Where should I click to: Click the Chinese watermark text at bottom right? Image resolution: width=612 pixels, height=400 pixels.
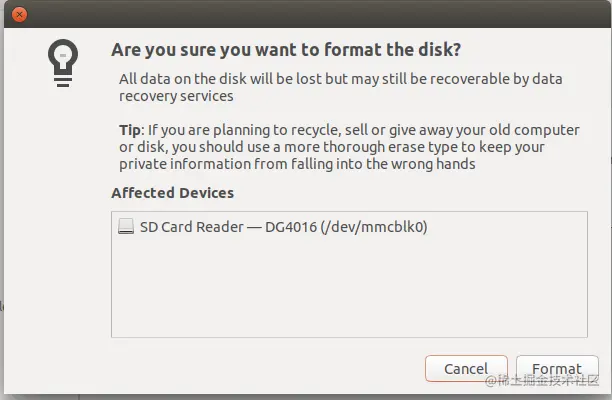550,381
